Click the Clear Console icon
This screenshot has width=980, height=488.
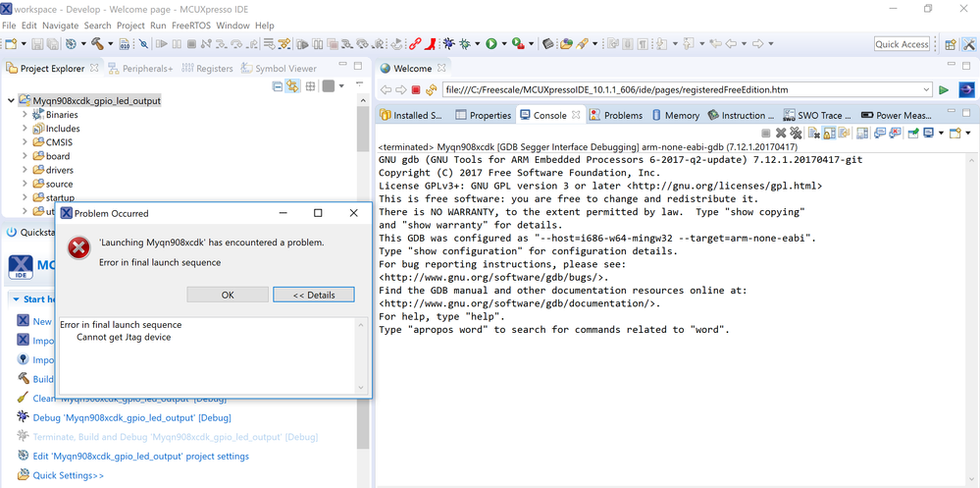(x=814, y=133)
